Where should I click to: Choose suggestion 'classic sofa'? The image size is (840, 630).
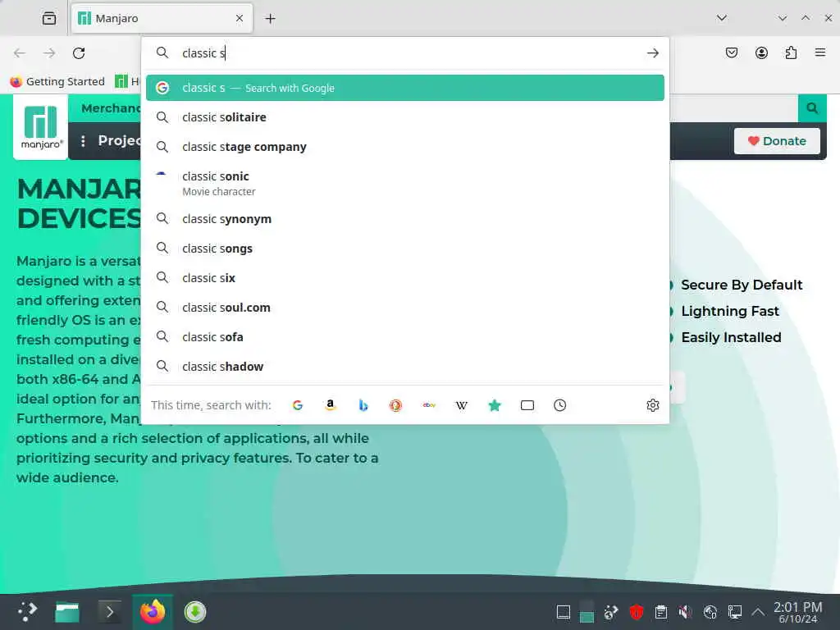coord(405,337)
